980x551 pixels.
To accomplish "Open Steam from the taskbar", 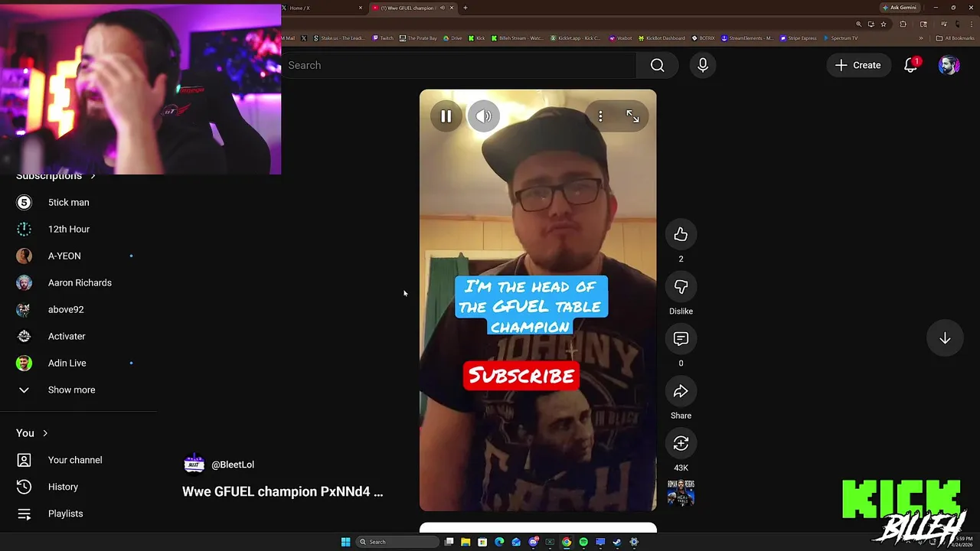I will (617, 542).
